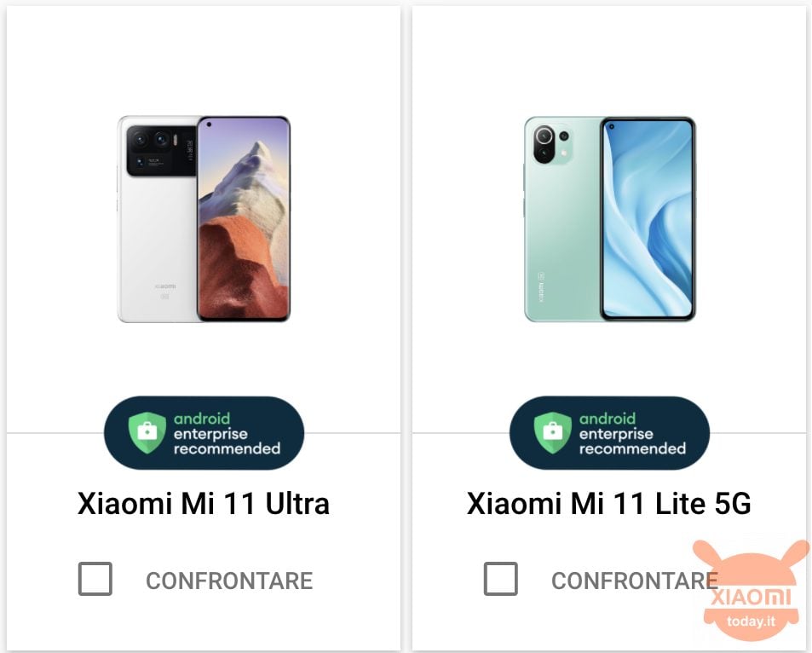Click CONFRONTARE label under Mi 11 Lite 5G
The width and height of the screenshot is (812, 653).
[635, 581]
